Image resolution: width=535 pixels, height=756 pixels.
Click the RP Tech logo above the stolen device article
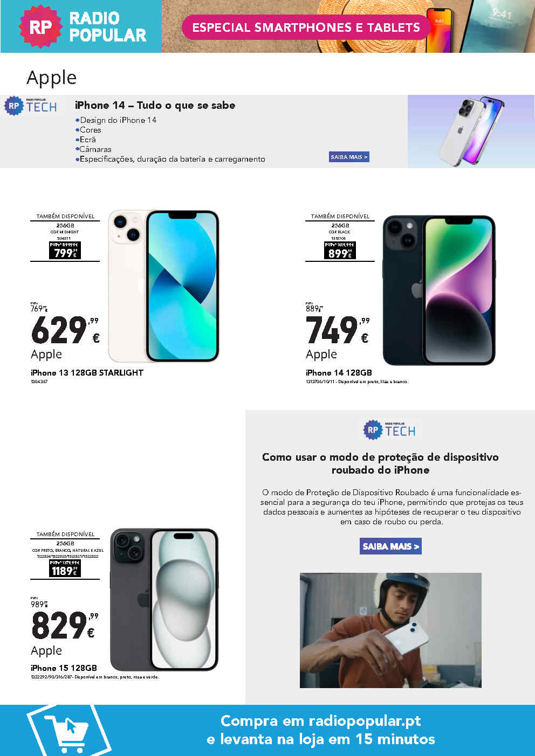pyautogui.click(x=389, y=430)
